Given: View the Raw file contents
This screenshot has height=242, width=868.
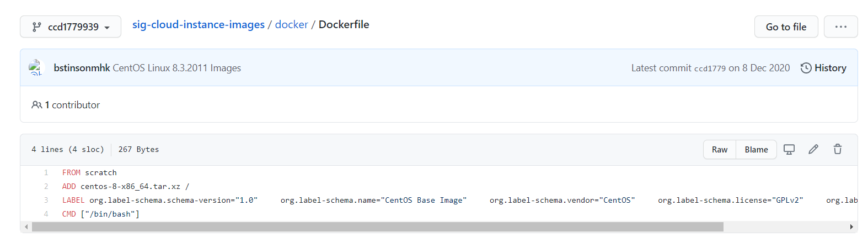Looking at the screenshot, I should point(719,150).
